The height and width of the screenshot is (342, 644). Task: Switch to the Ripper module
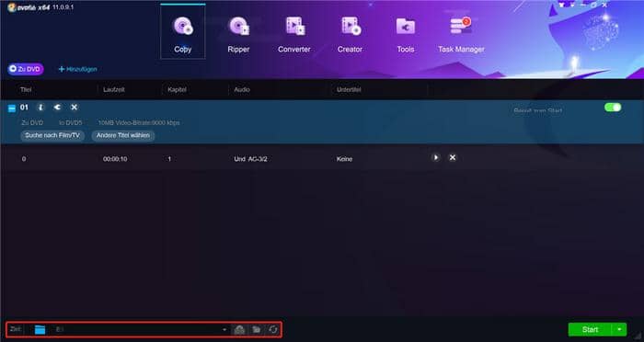click(x=238, y=35)
